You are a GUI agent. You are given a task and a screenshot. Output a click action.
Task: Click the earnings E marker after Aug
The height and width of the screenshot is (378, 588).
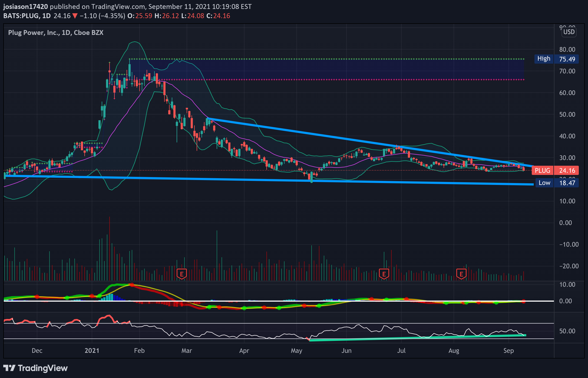461,274
